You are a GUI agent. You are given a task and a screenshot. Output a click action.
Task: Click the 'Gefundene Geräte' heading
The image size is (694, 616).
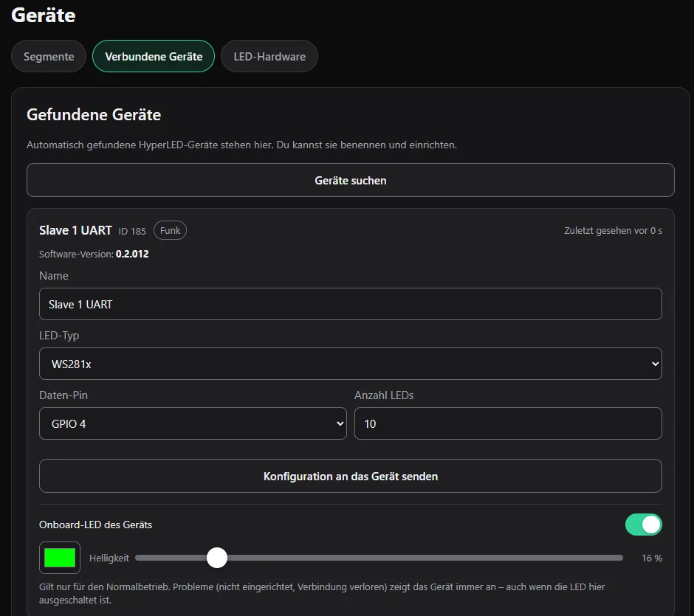(94, 114)
